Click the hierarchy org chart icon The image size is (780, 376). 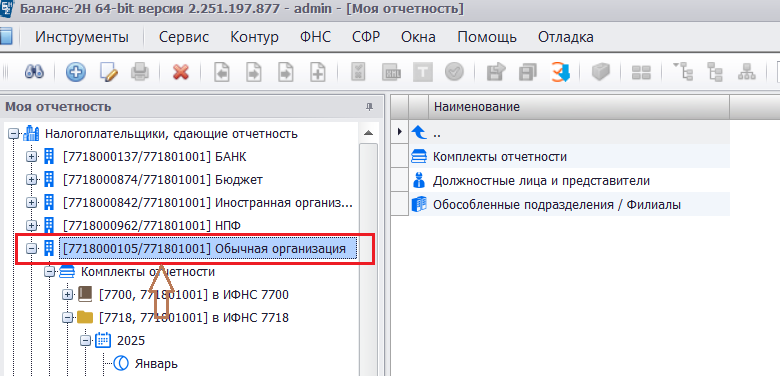[x=746, y=73]
